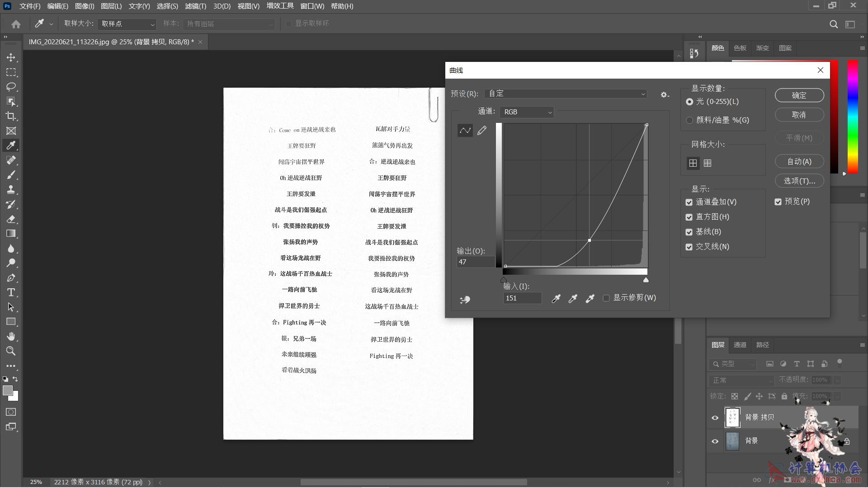This screenshot has height=488, width=868.
Task: Click the 确定 OK button
Action: tap(799, 95)
